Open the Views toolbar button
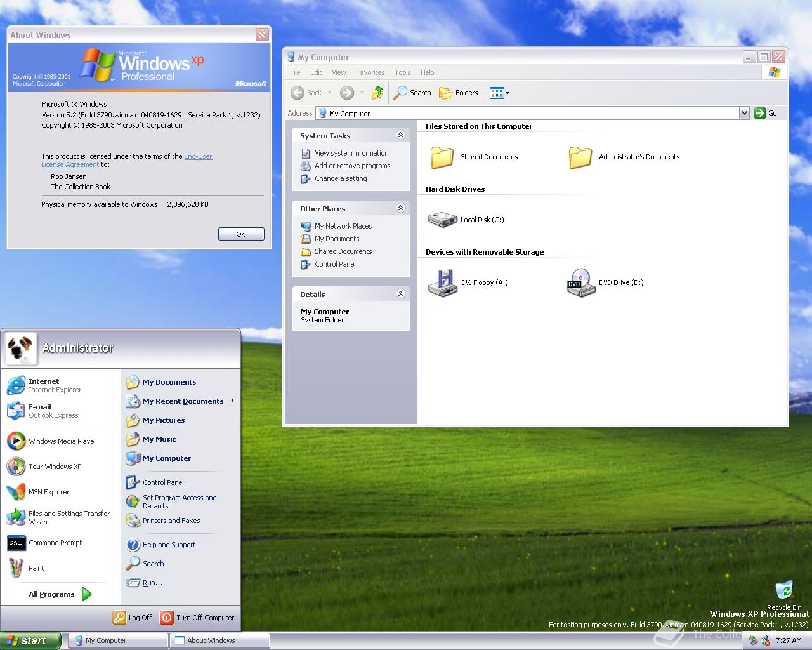This screenshot has height=650, width=812. point(500,93)
